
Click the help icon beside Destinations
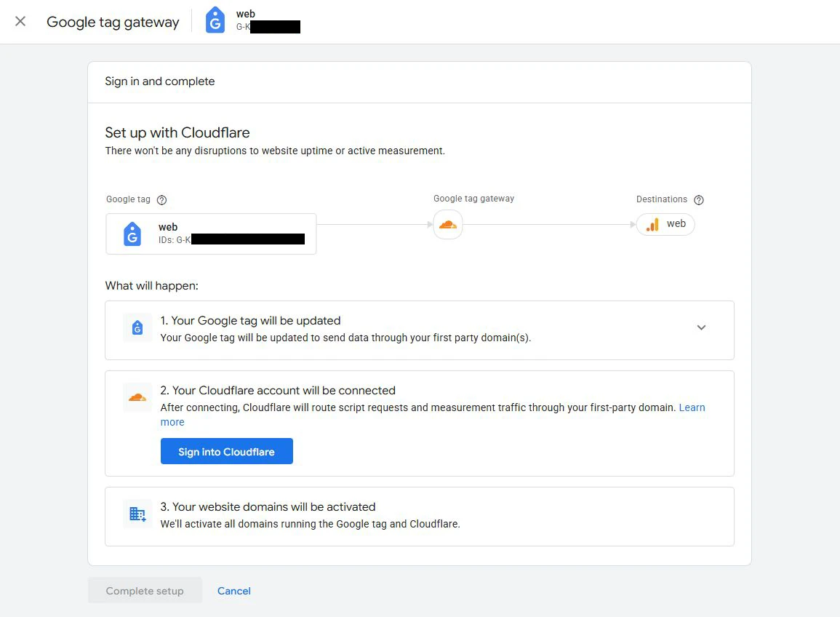coord(699,200)
